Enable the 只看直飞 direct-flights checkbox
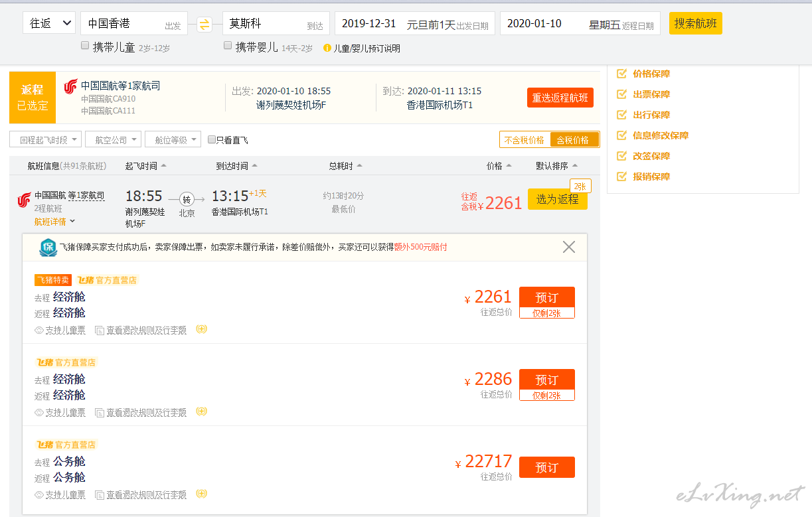Screen dimensions: 812x517 pos(212,140)
